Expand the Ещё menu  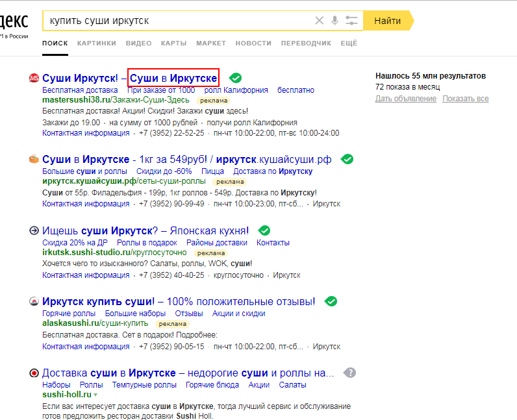click(x=349, y=43)
